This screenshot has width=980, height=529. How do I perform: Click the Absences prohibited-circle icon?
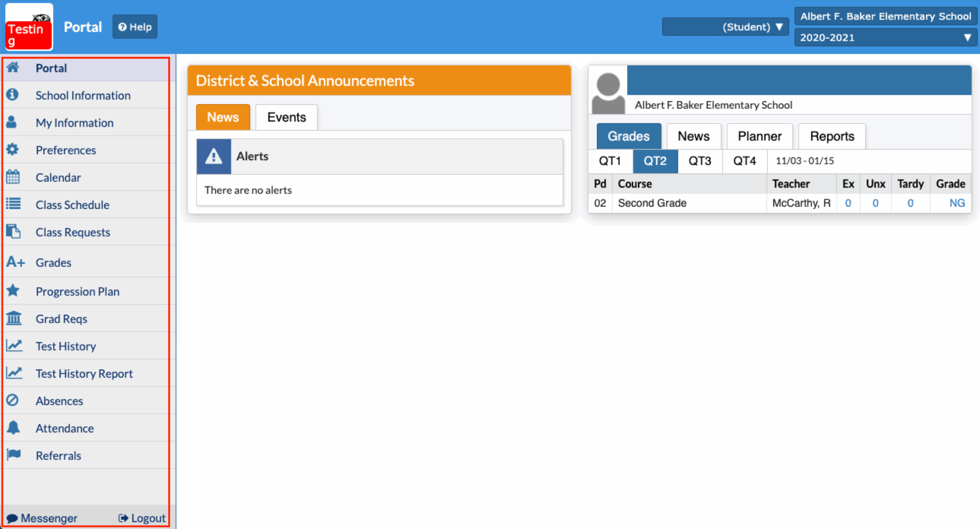point(13,400)
